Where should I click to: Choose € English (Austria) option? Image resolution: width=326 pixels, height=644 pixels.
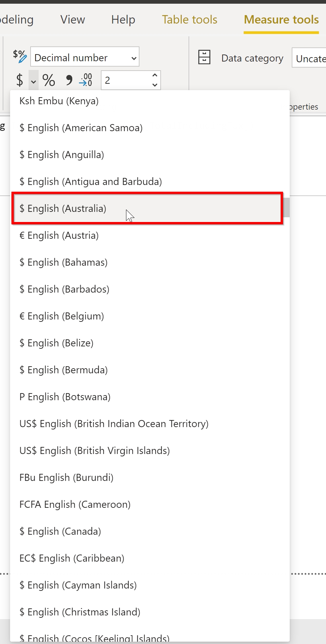click(59, 235)
